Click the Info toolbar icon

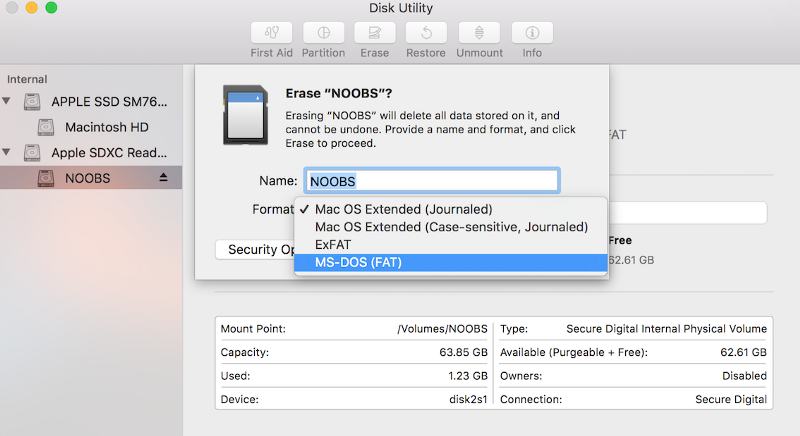pyautogui.click(x=532, y=33)
